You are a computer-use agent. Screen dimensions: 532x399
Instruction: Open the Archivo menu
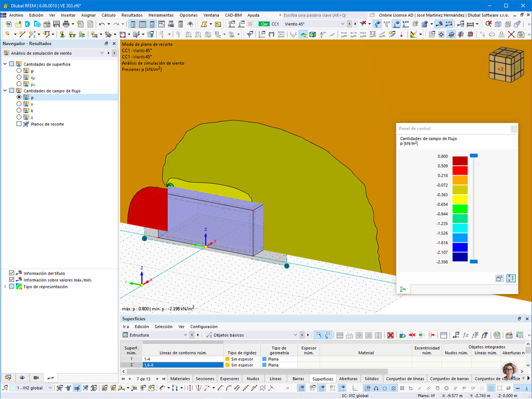[16, 15]
